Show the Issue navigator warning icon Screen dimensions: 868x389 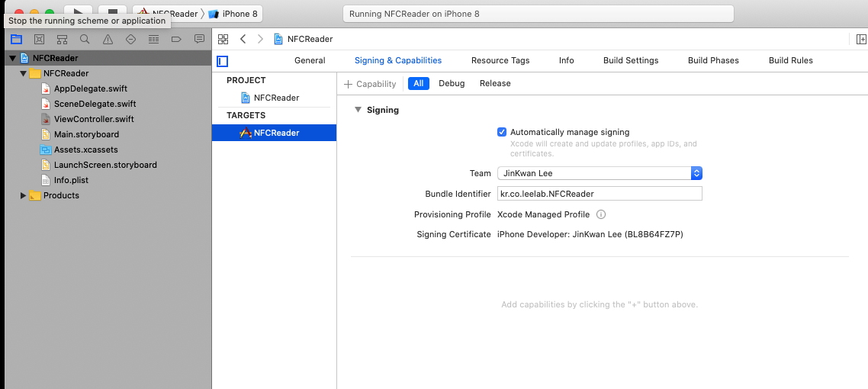click(x=108, y=39)
